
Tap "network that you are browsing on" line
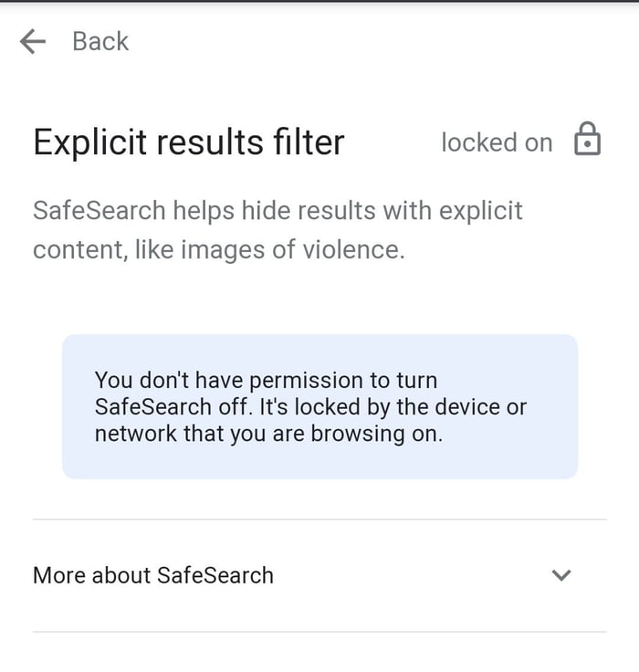coord(268,434)
